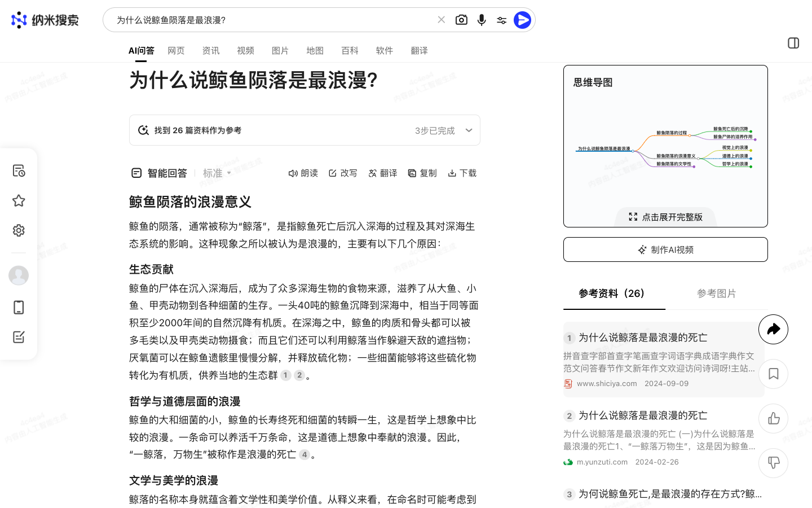Expand the 3步已完成 steps chevron
This screenshot has height=508, width=812.
tap(469, 130)
